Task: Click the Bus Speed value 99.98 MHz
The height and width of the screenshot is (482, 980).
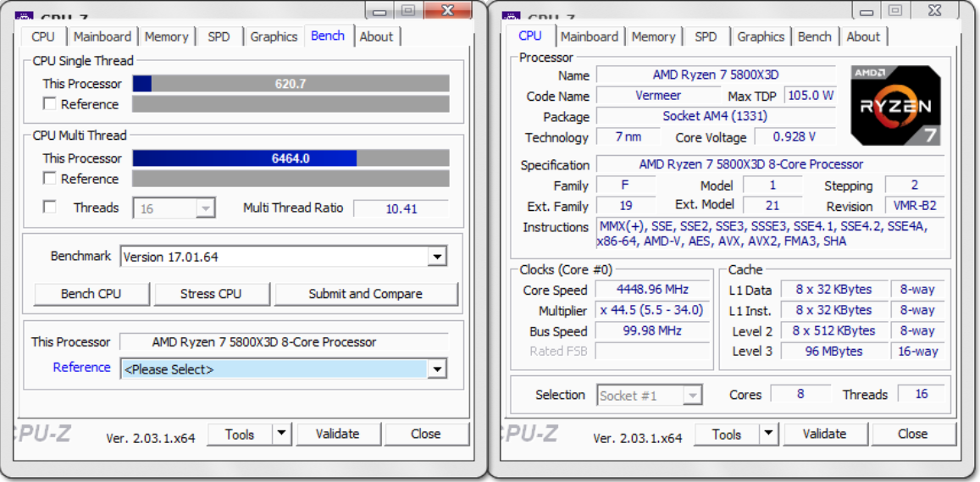Action: (652, 330)
